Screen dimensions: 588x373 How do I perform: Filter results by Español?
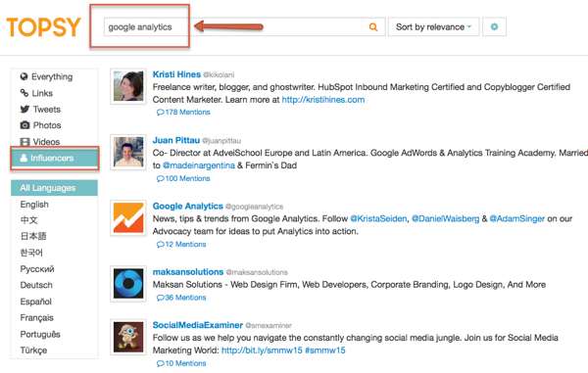point(36,302)
